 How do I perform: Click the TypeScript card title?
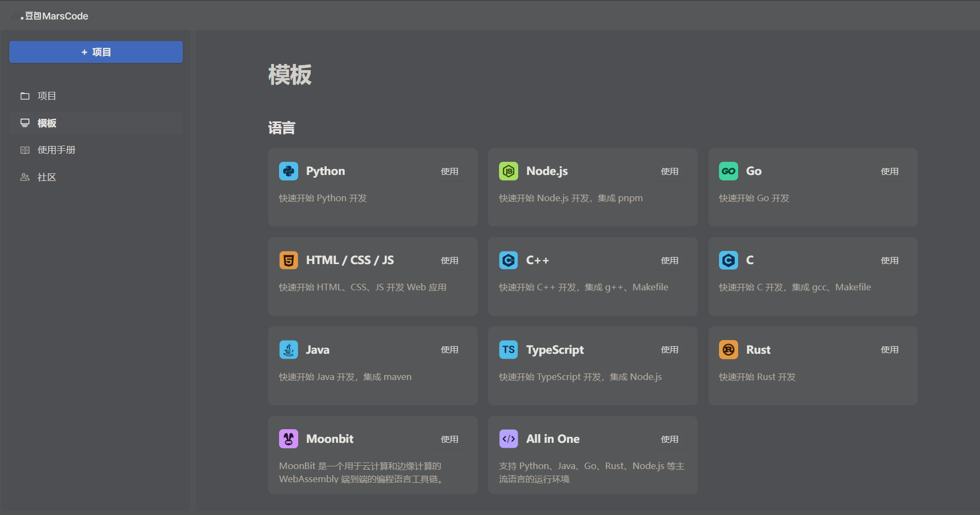(555, 350)
